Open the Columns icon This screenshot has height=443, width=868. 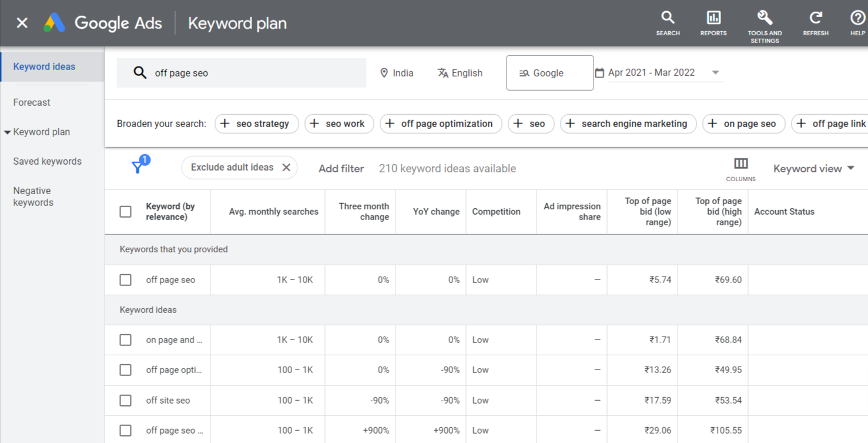pos(740,164)
